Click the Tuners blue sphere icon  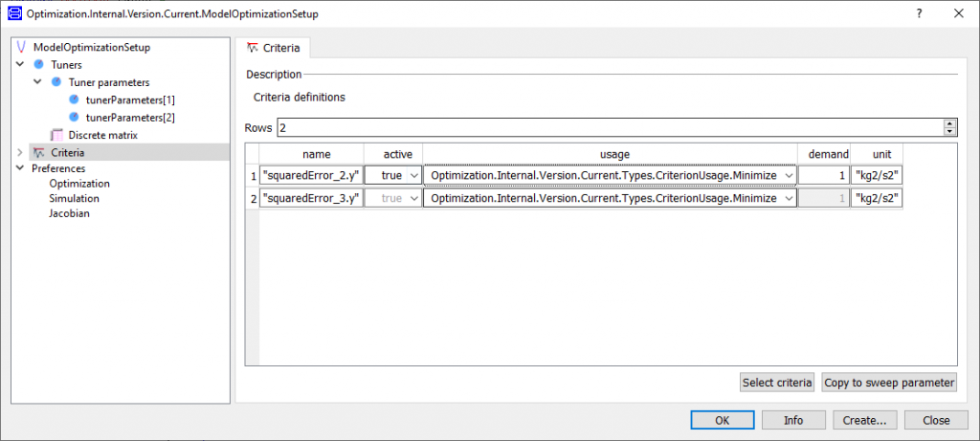click(38, 64)
